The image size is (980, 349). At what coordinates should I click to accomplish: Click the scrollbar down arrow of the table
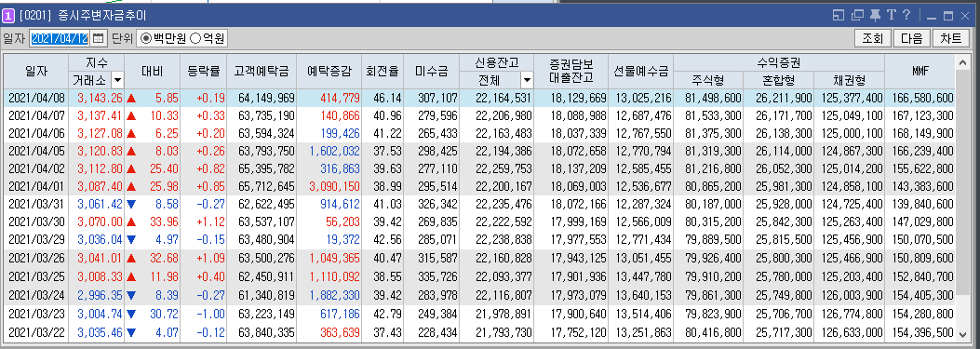(964, 334)
